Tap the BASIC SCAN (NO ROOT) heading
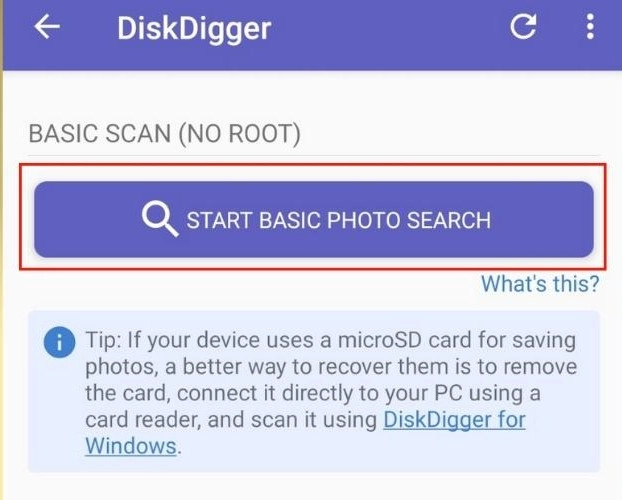The image size is (622, 500). tap(165, 133)
